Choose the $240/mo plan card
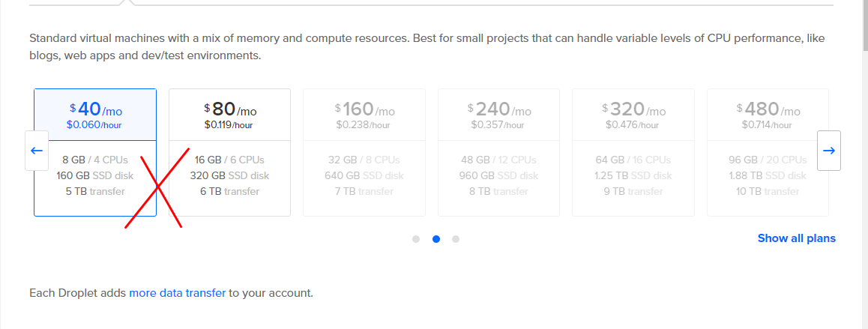This screenshot has width=868, height=329. point(498,152)
